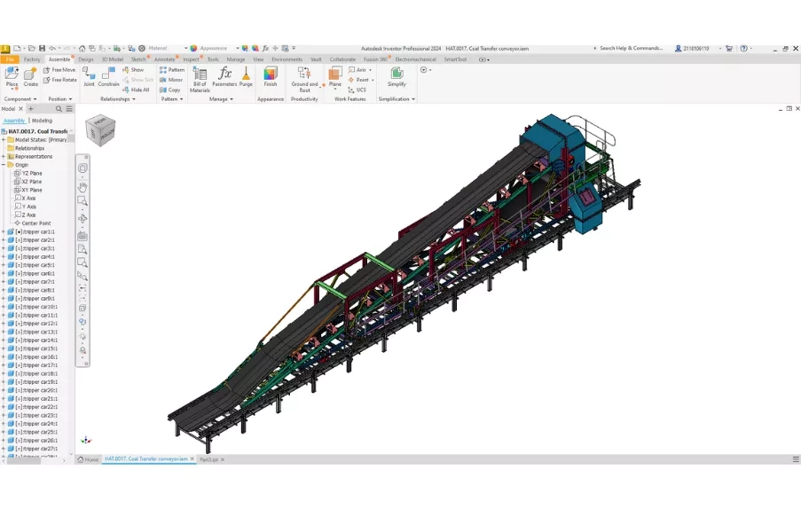Toggle Free Rotate in Position panel
The height and width of the screenshot is (532, 801).
60,80
